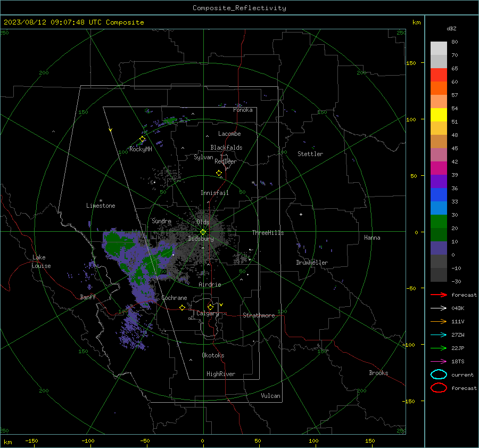Pick the magenta 39-42 dBZ swatch
Viewport: 479px width, 448px height.
pos(439,168)
